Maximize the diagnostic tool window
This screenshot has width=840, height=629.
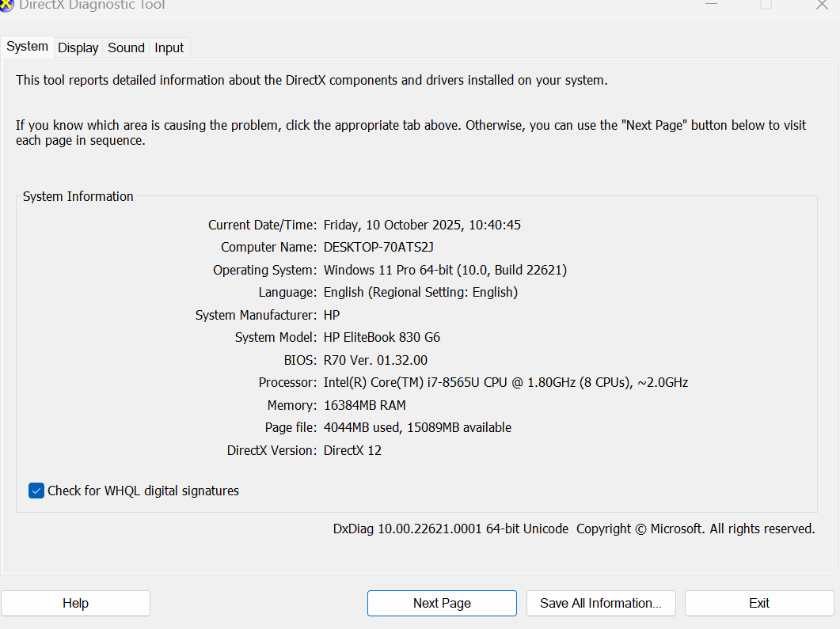(x=766, y=4)
